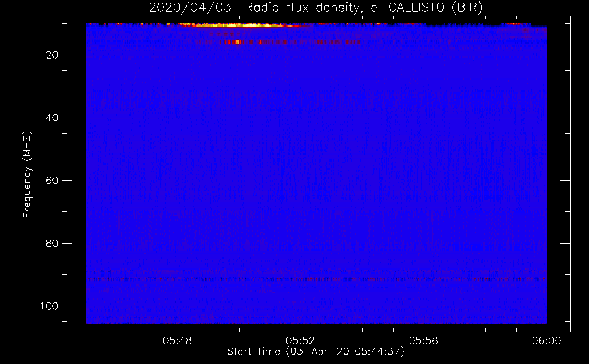Click the "Frequency (MHZ)" axis label
Screen dimensions: 589x364
tap(27, 175)
